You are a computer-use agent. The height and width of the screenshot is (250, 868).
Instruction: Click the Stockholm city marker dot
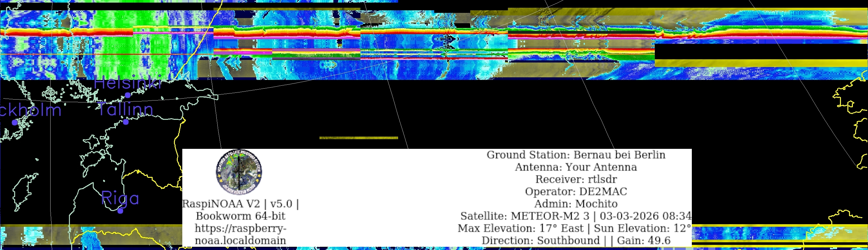[14, 123]
